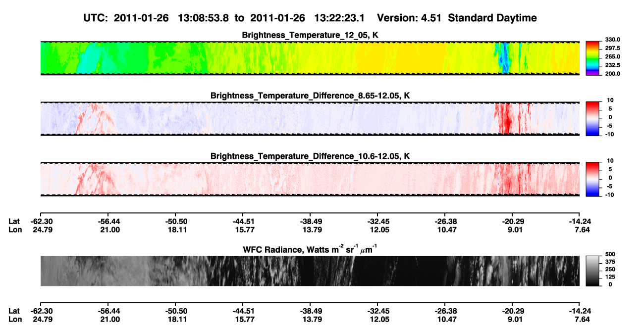The height and width of the screenshot is (330, 644).
Task: Select the grayscale WFC Radiance image strip
Action: click(x=310, y=271)
